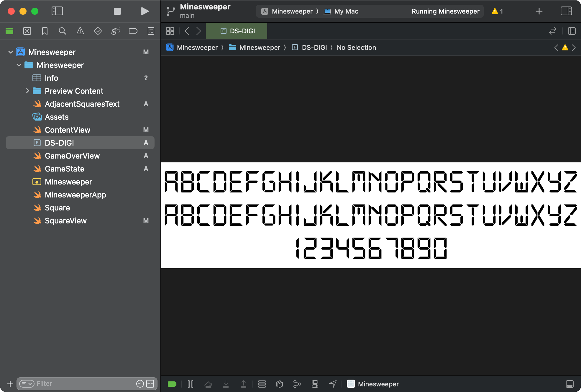Open the Find navigator magnifier icon
Screen dimensions: 581x392
pos(62,31)
